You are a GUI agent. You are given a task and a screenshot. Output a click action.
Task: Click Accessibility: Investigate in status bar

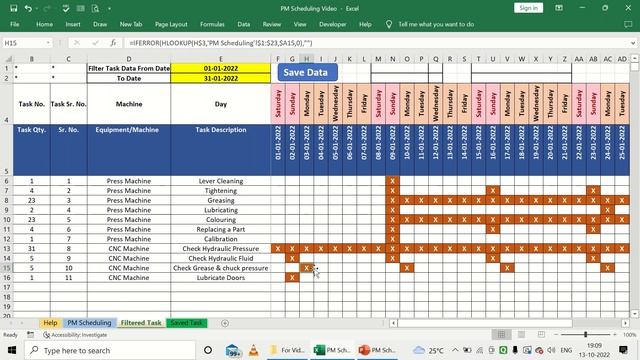[x=75, y=335]
